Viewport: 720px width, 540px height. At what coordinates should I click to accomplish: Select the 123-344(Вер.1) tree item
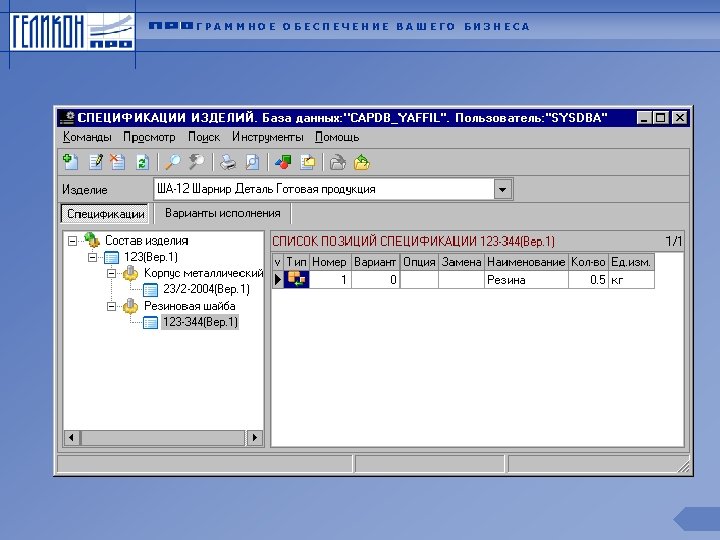point(200,322)
